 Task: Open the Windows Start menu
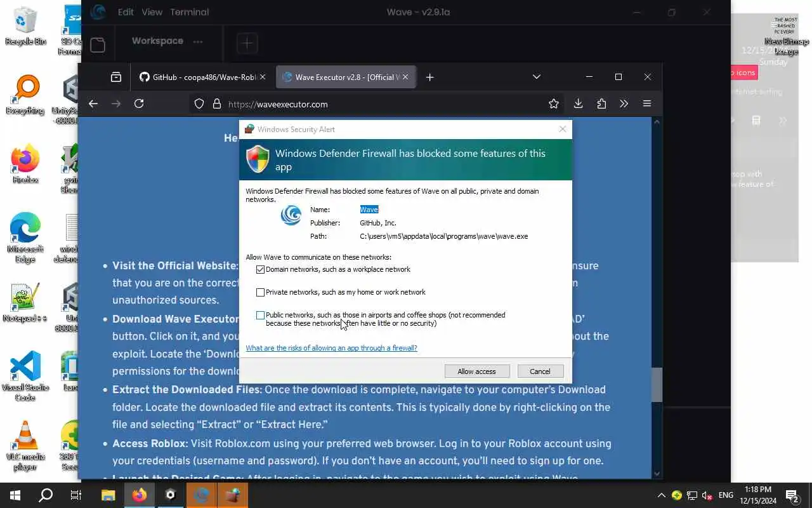point(15,495)
